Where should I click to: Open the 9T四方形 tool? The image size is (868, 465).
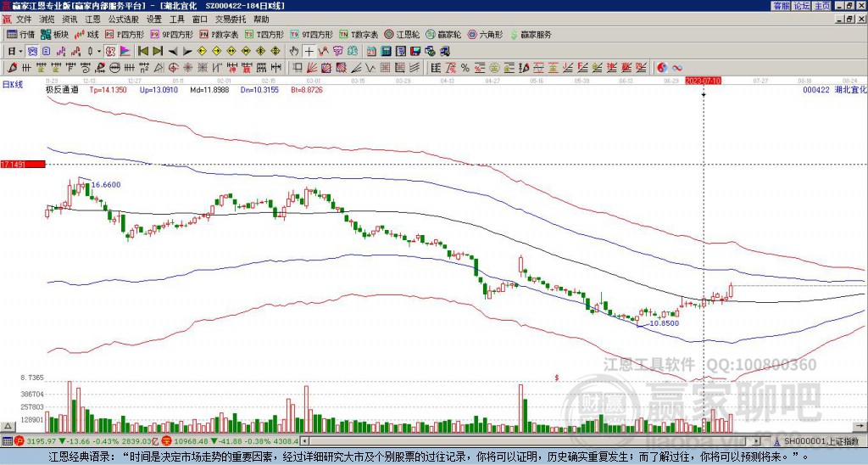(x=311, y=34)
